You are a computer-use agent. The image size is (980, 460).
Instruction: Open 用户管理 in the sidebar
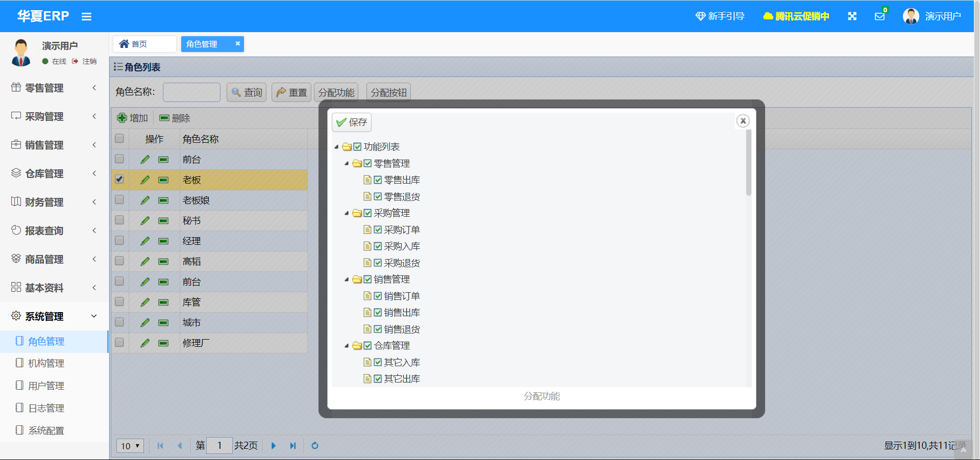(54, 386)
